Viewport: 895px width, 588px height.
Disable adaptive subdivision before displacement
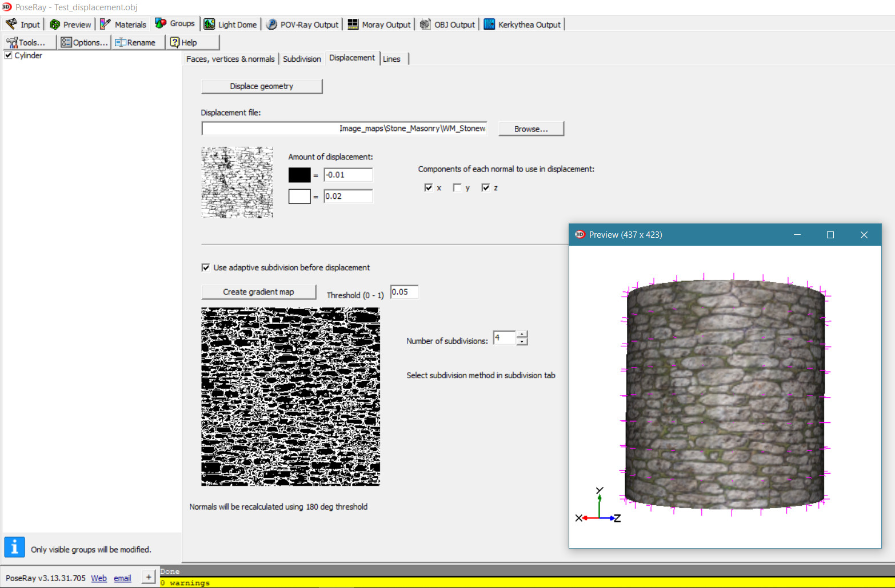pos(206,267)
